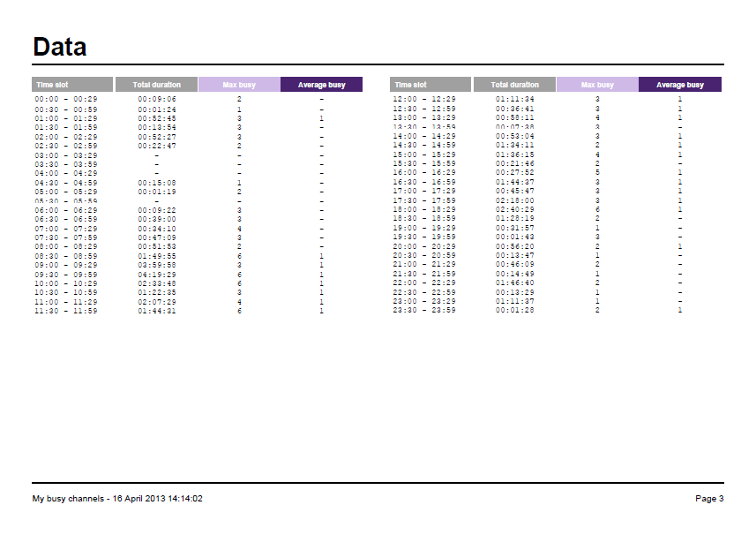
Task: Click the 23:30 - 23:59 time slot
Action: (x=424, y=311)
